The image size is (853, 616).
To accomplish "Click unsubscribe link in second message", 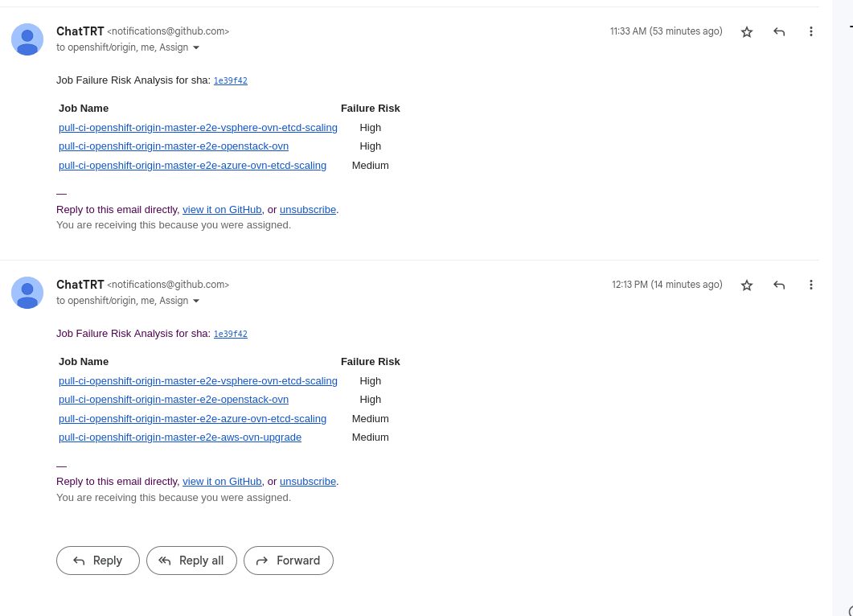I will [x=308, y=482].
